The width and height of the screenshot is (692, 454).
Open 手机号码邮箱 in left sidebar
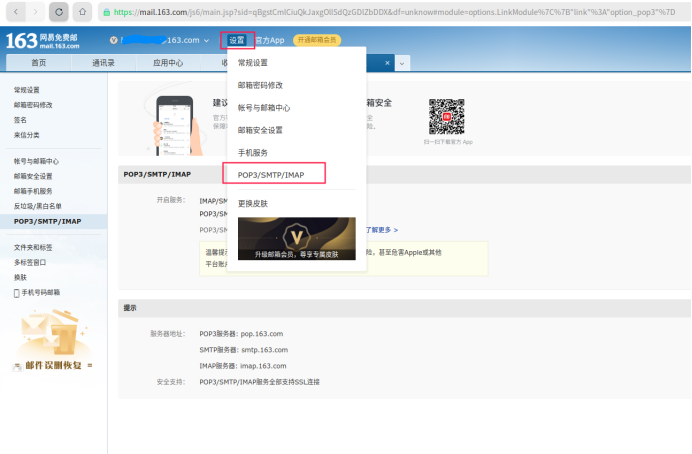pos(41,293)
